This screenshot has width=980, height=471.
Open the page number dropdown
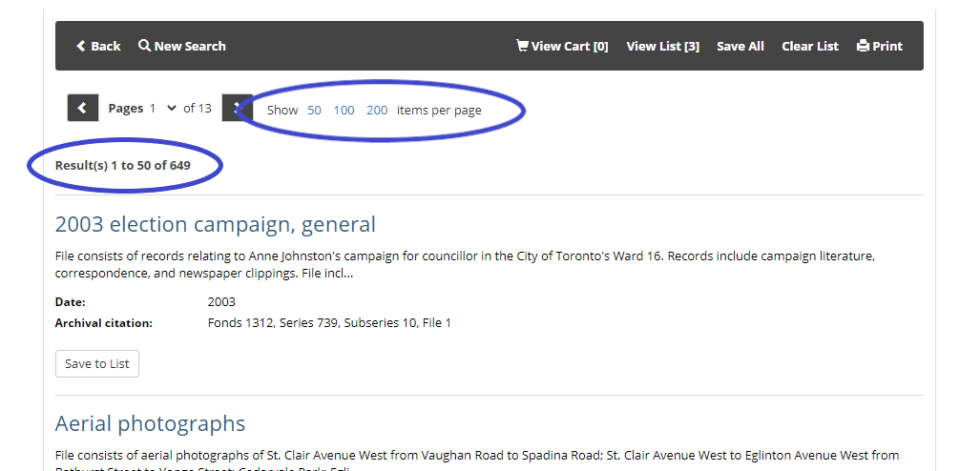pos(163,109)
